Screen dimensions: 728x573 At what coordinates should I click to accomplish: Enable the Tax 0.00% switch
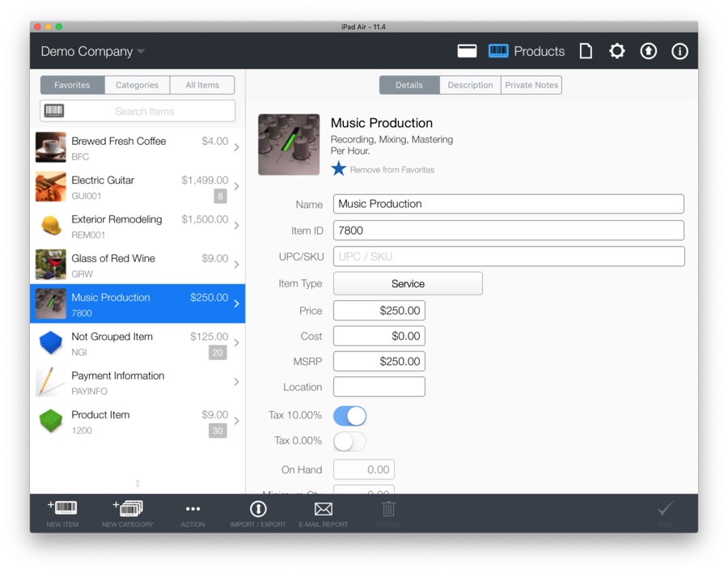pos(349,441)
